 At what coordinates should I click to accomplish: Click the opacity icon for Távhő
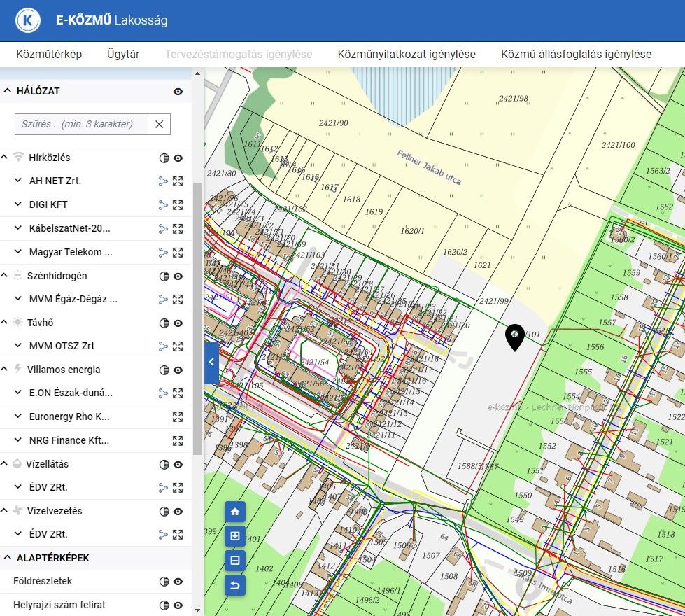pos(164,323)
